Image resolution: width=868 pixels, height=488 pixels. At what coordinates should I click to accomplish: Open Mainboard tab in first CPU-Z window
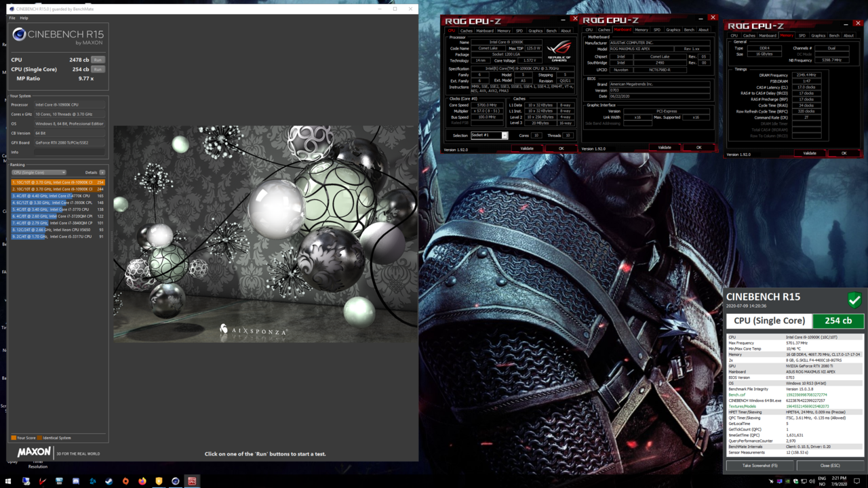(x=485, y=30)
